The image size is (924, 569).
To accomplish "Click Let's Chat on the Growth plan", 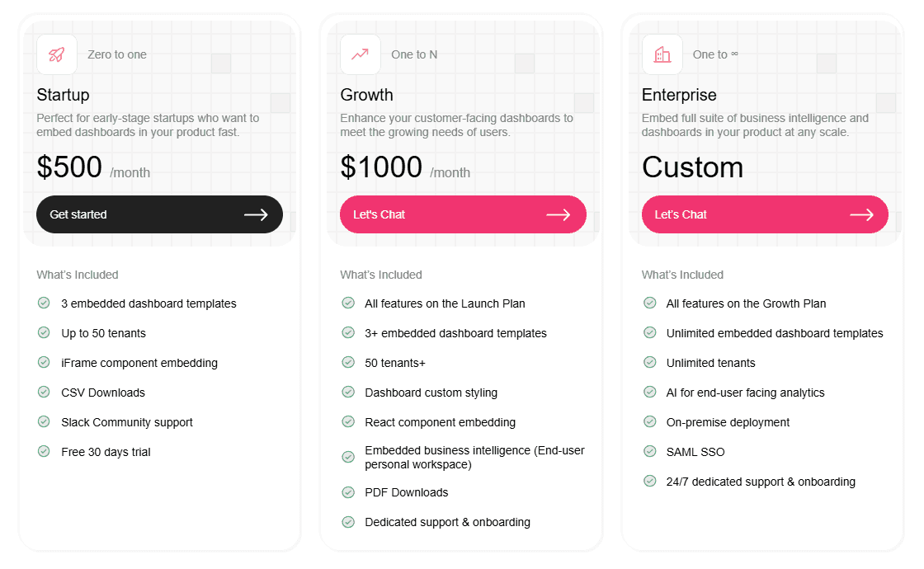I will 463,214.
